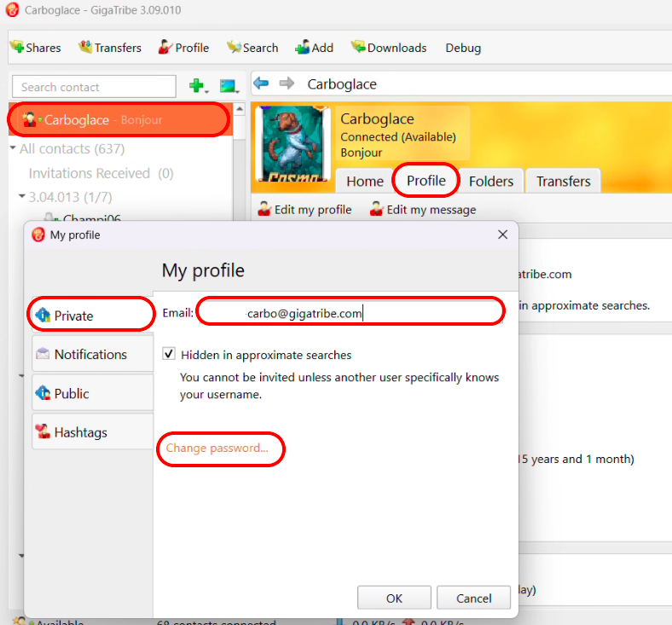Click Edit my message icon
672x625 pixels.
coord(377,209)
